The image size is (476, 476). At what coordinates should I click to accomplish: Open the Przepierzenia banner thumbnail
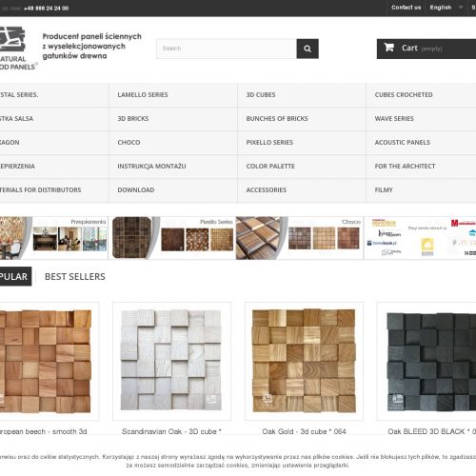(x=54, y=238)
